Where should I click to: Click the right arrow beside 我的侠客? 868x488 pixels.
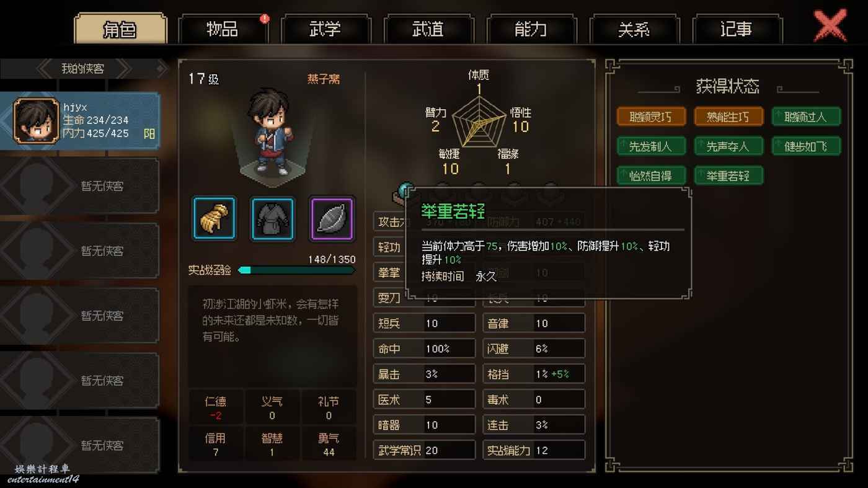[x=124, y=69]
